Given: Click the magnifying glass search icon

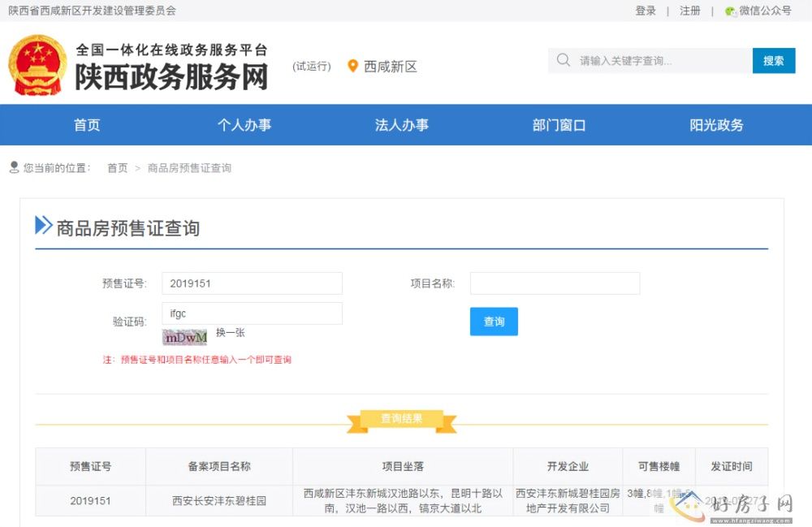Looking at the screenshot, I should (x=564, y=60).
